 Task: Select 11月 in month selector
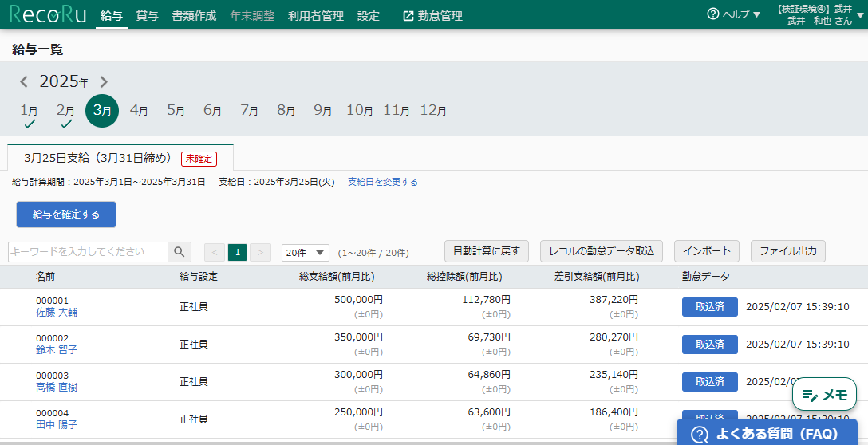(397, 110)
